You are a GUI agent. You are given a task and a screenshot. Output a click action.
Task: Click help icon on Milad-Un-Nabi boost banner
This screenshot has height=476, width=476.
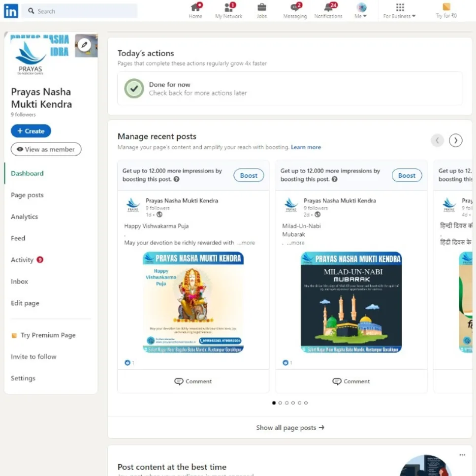pos(335,179)
